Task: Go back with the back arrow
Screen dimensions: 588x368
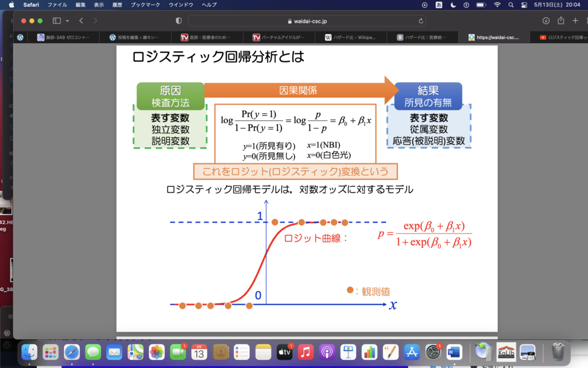Action: tap(81, 21)
